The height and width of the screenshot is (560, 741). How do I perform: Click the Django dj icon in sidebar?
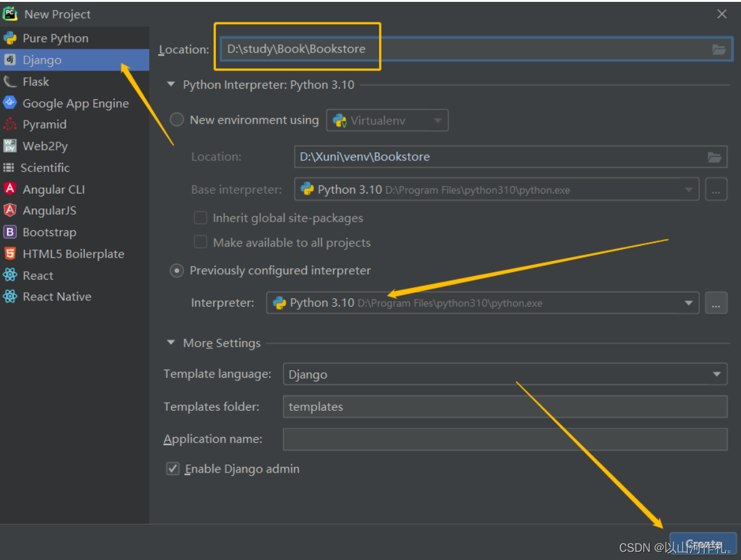(10, 59)
